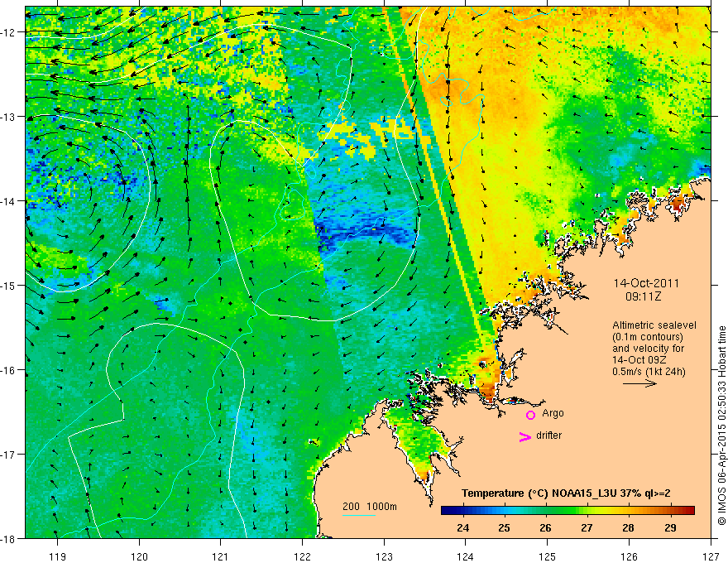Click latitude axis label '-15'

(x=9, y=286)
